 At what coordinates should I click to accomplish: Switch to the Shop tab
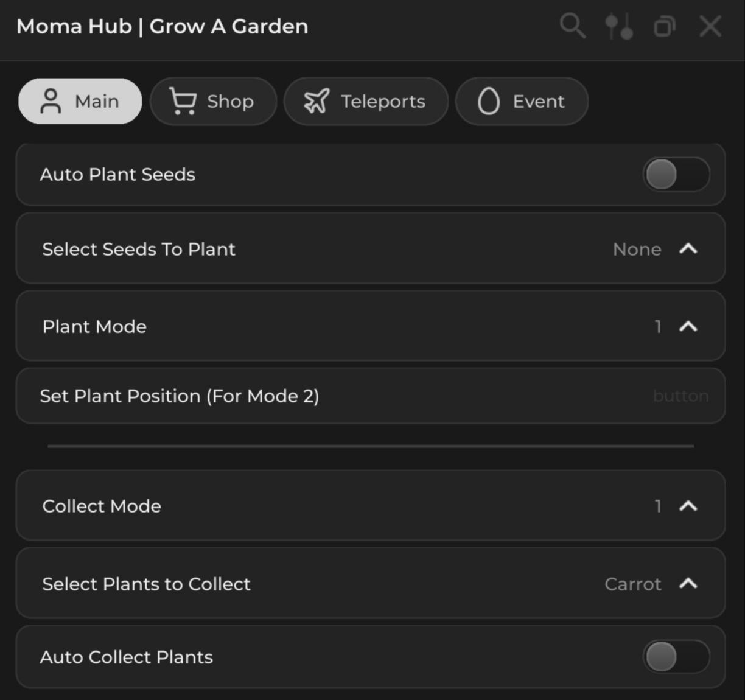[x=213, y=101]
